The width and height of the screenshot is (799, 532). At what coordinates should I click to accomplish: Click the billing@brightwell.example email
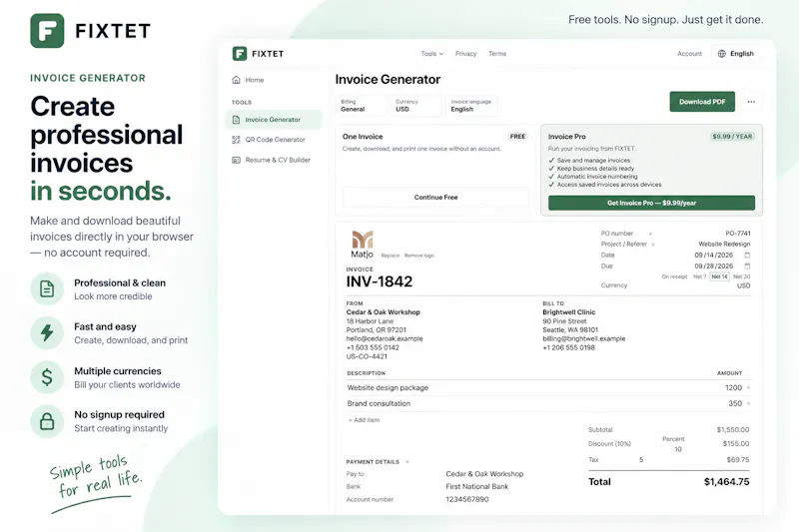click(x=583, y=338)
